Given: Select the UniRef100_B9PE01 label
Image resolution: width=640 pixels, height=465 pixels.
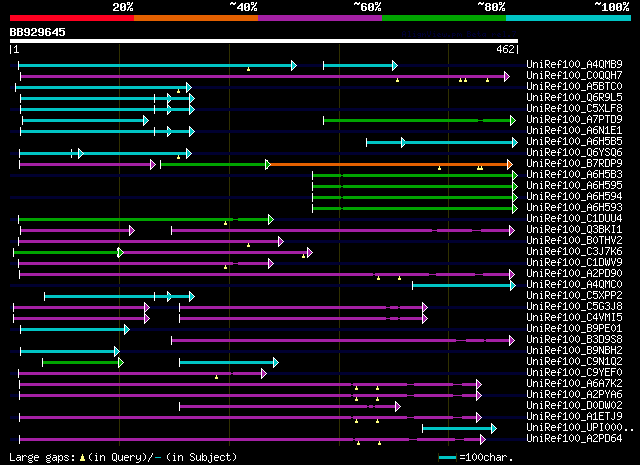Looking at the screenshot, I should (x=574, y=329).
